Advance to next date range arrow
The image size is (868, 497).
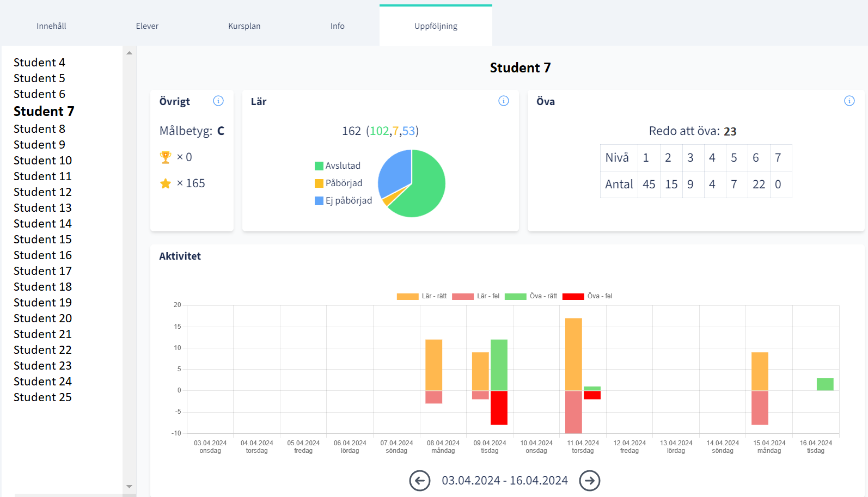(x=589, y=481)
